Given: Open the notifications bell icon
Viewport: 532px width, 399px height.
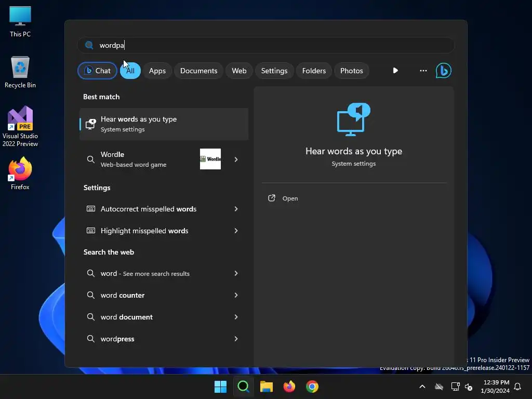Looking at the screenshot, I should [518, 387].
